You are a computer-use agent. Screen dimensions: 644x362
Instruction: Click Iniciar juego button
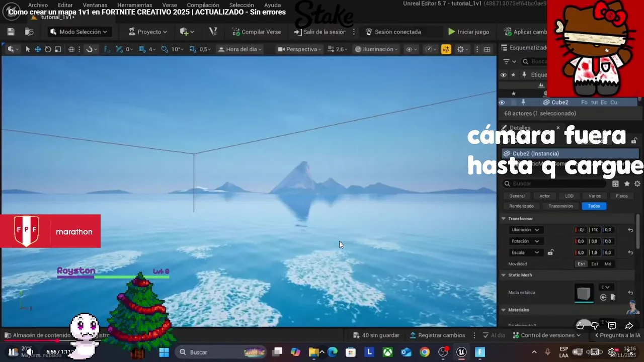[x=468, y=32]
